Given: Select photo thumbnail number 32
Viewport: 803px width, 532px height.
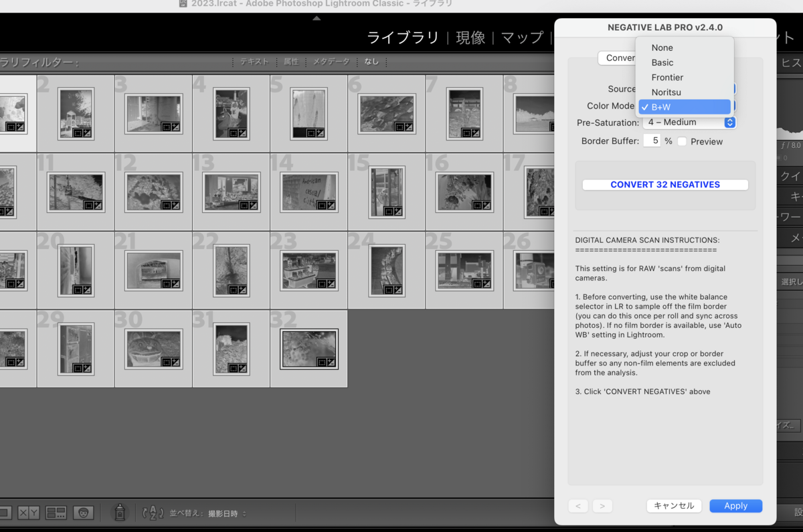Looking at the screenshot, I should (309, 349).
